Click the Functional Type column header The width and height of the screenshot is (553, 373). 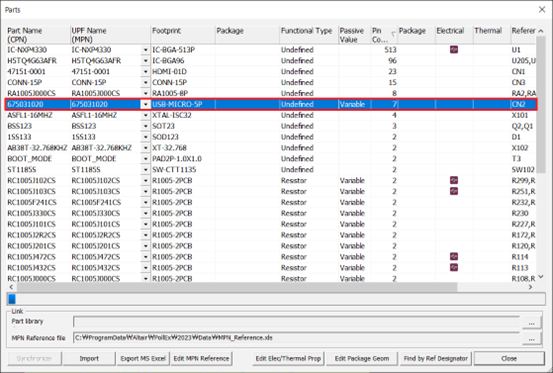(309, 35)
